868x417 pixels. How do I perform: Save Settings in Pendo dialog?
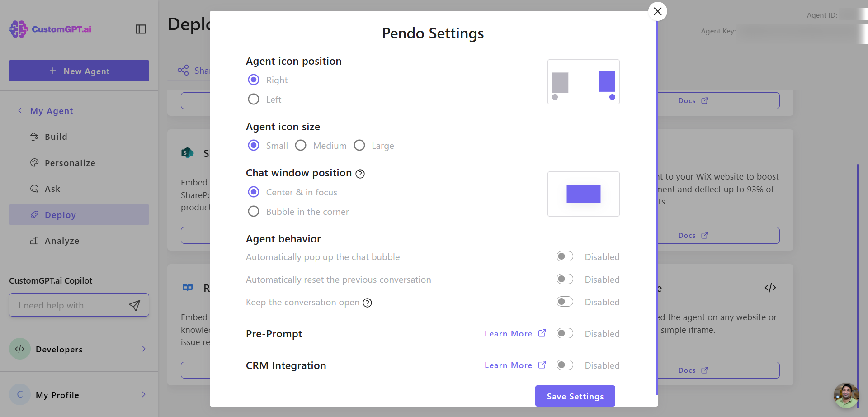pos(575,396)
